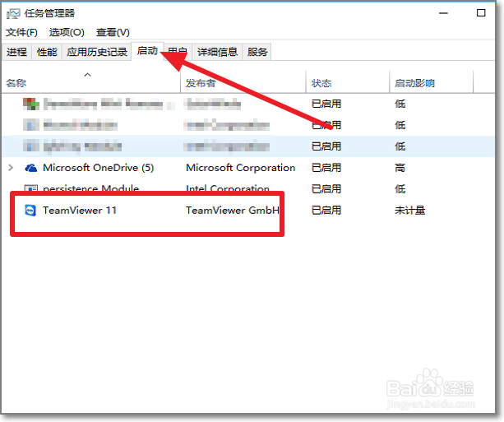Click 已启用 status in OneDrive row

tap(326, 168)
